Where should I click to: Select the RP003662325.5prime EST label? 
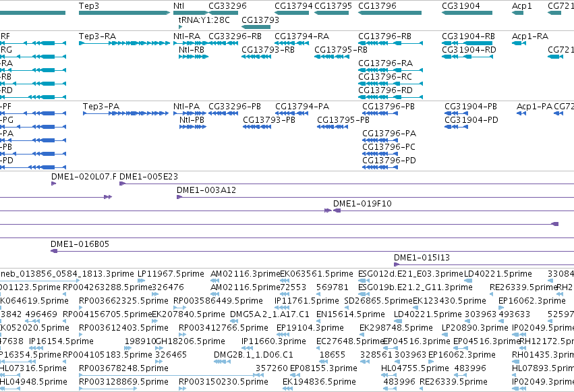(123, 301)
